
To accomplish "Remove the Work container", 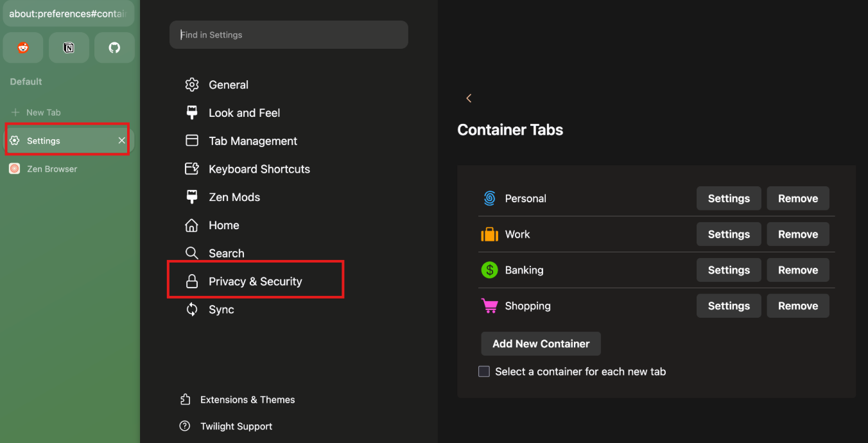I will tap(797, 234).
